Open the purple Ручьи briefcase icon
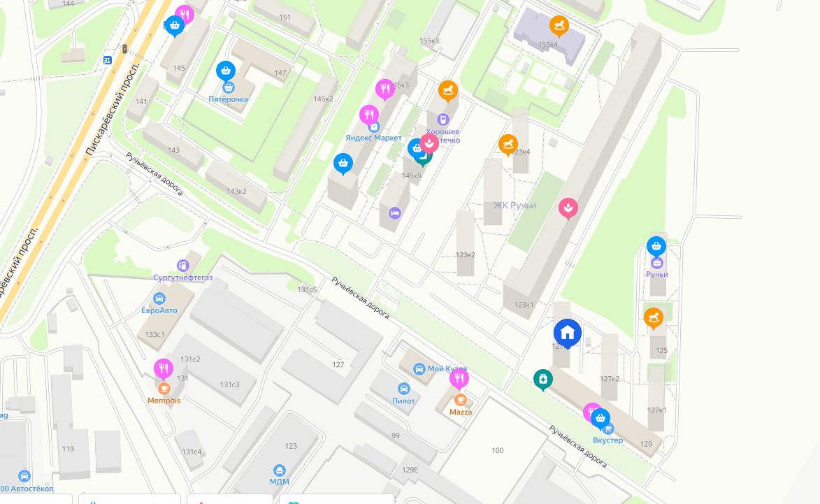Image resolution: width=820 pixels, height=504 pixels. 657,262
